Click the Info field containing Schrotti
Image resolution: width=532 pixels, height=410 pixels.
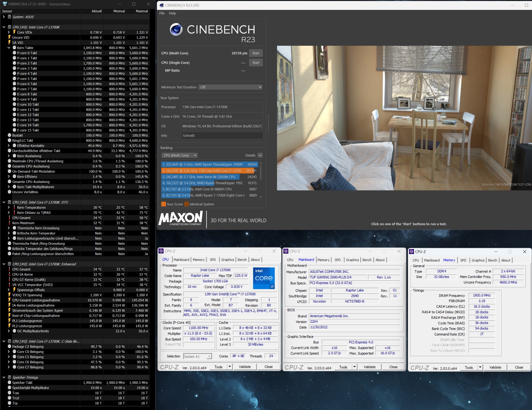[222, 135]
